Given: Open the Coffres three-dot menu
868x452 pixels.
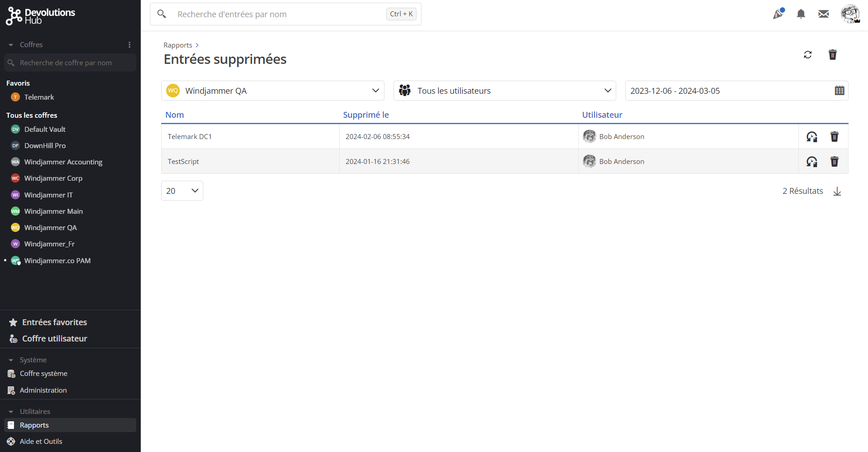Looking at the screenshot, I should (x=129, y=45).
